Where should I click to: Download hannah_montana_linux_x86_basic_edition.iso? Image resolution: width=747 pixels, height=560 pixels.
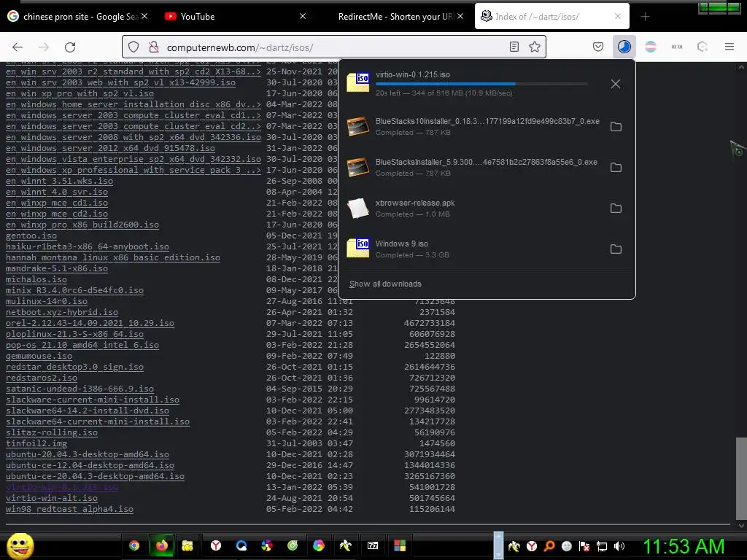(113, 257)
